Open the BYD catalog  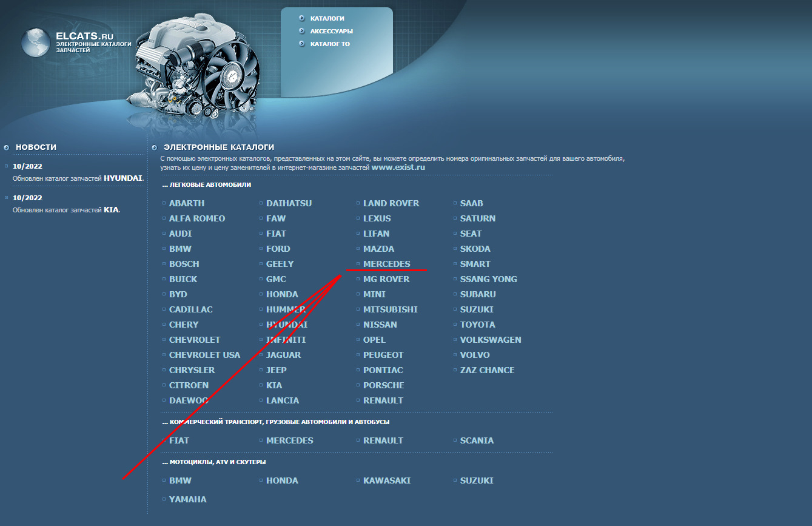click(x=178, y=294)
